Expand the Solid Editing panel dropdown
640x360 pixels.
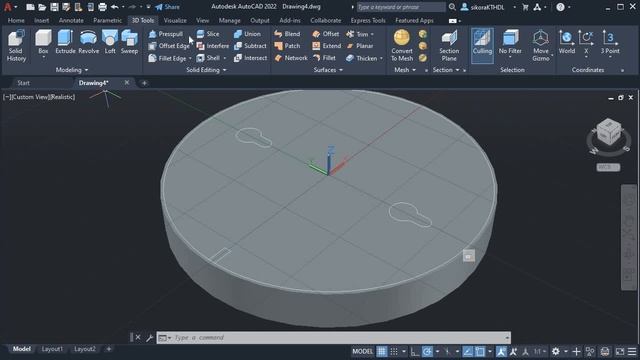[x=206, y=70]
